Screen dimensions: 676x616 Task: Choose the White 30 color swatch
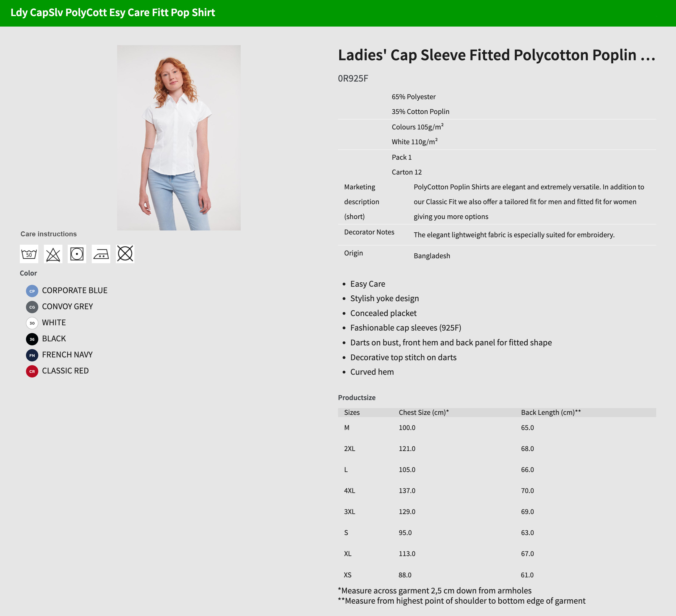(x=32, y=323)
